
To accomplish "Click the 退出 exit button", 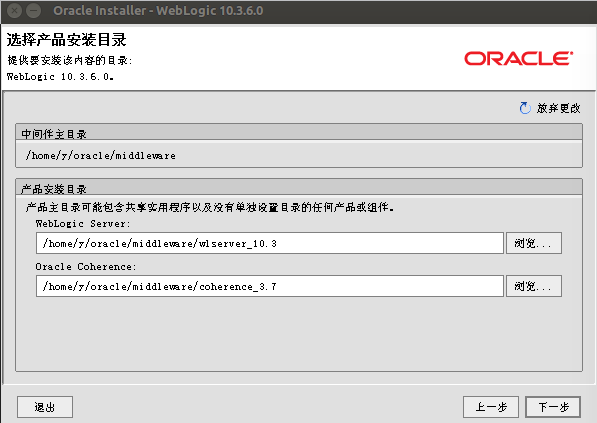I will point(45,407).
